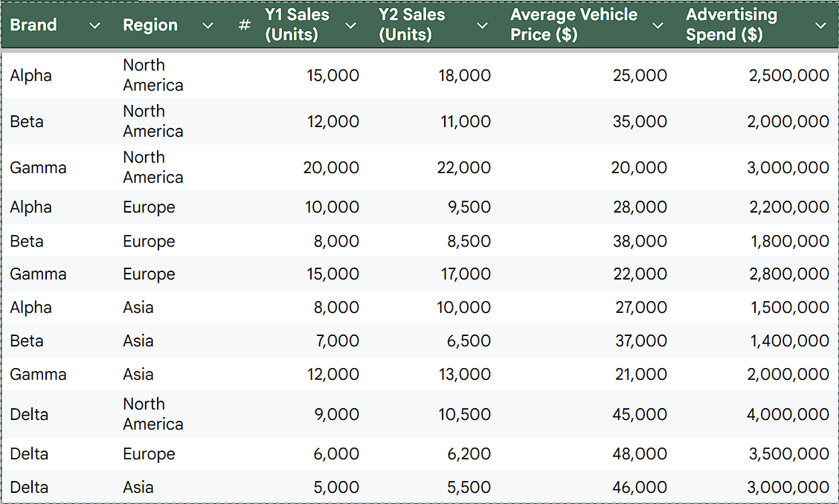Click the 4,000,000 advertising spend cell
This screenshot has height=504, width=839.
tap(788, 415)
